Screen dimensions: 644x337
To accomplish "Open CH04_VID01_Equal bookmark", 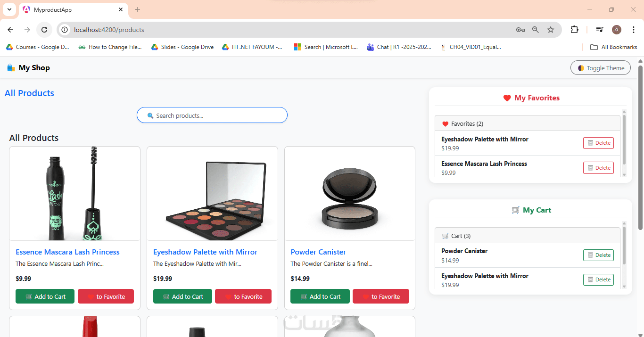I will [471, 47].
